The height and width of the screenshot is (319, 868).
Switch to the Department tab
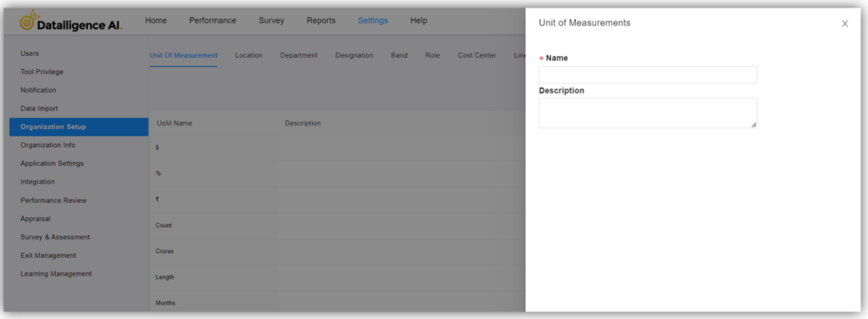coord(298,55)
